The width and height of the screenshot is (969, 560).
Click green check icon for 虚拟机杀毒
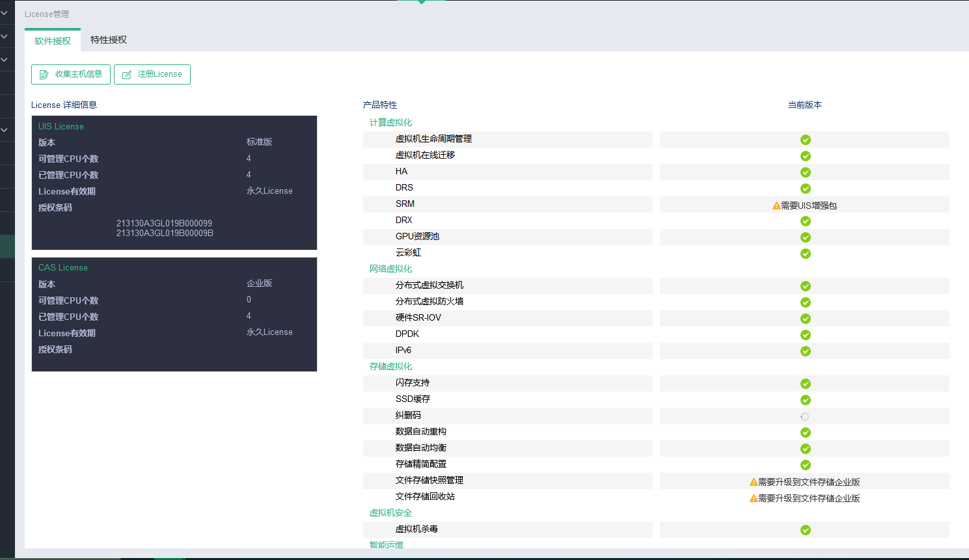pos(806,530)
